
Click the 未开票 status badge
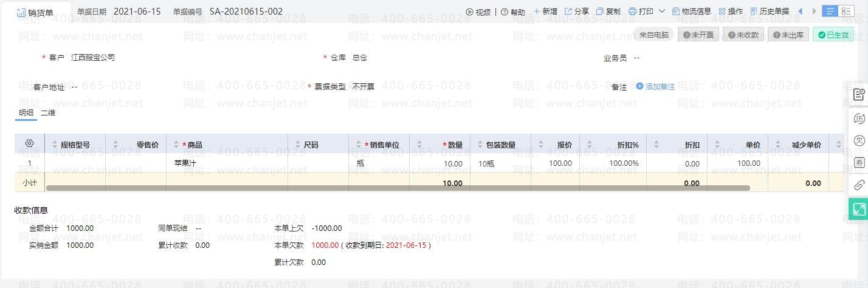pyautogui.click(x=698, y=35)
